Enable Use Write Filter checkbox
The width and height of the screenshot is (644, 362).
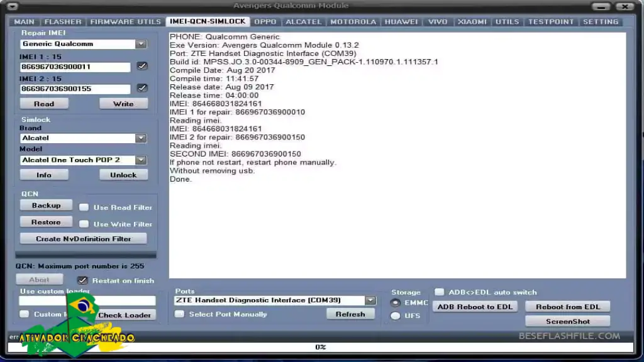pos(84,224)
